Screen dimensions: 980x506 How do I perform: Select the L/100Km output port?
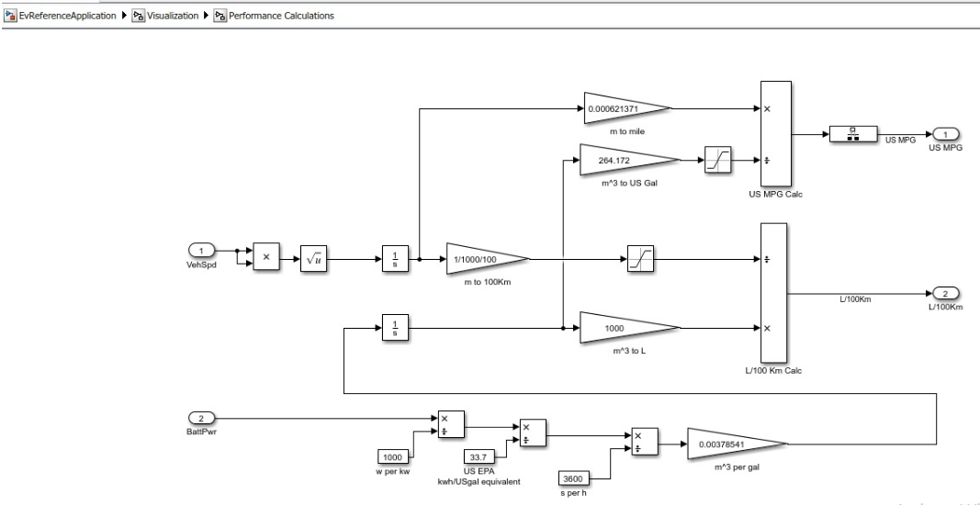[x=945, y=294]
